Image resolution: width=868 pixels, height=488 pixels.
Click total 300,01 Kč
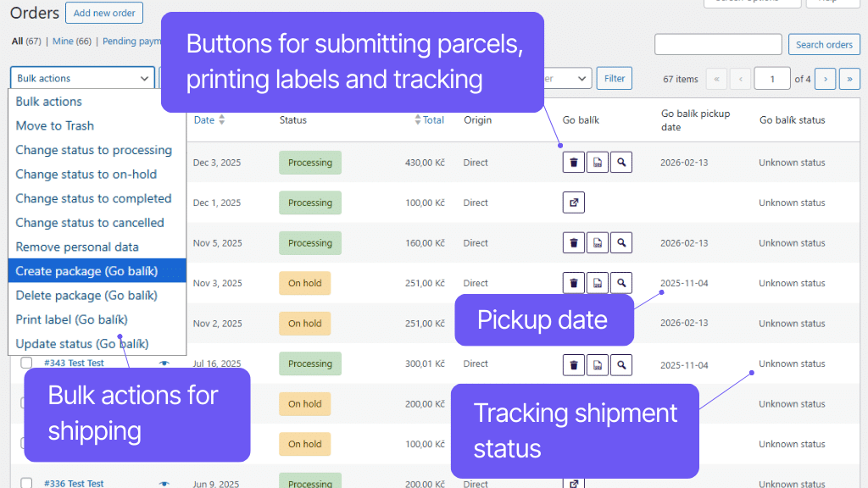pos(425,363)
